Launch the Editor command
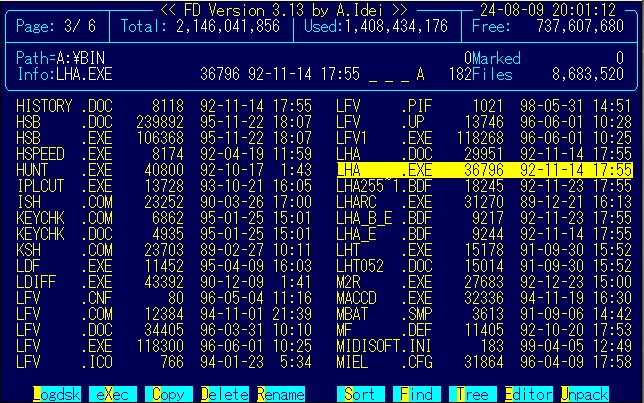 pos(529,394)
